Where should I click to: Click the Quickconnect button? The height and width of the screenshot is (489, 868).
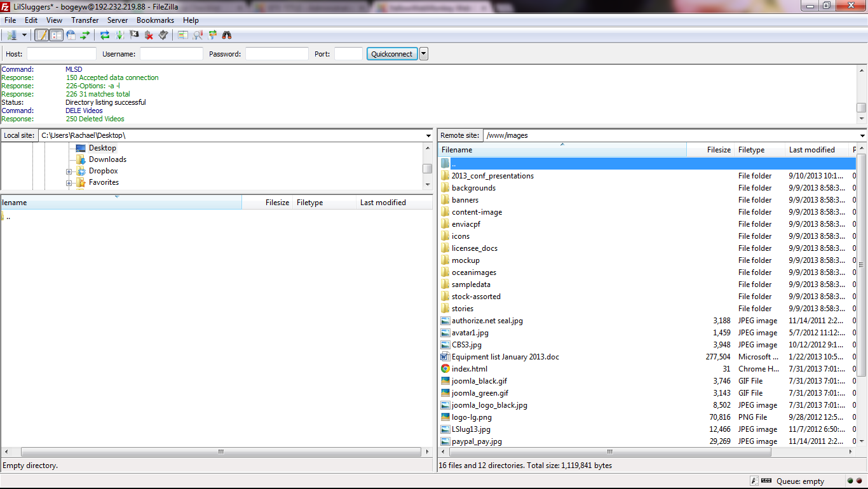[392, 54]
